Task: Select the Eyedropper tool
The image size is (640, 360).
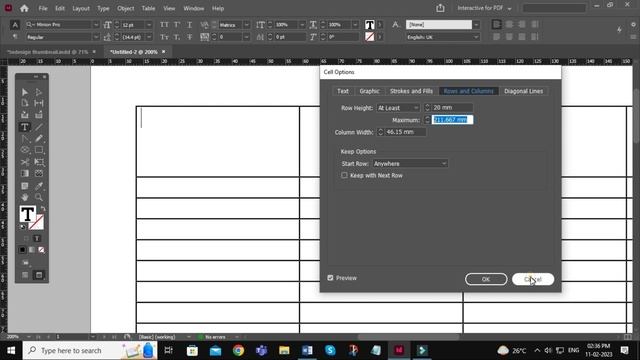Action: coord(39,186)
